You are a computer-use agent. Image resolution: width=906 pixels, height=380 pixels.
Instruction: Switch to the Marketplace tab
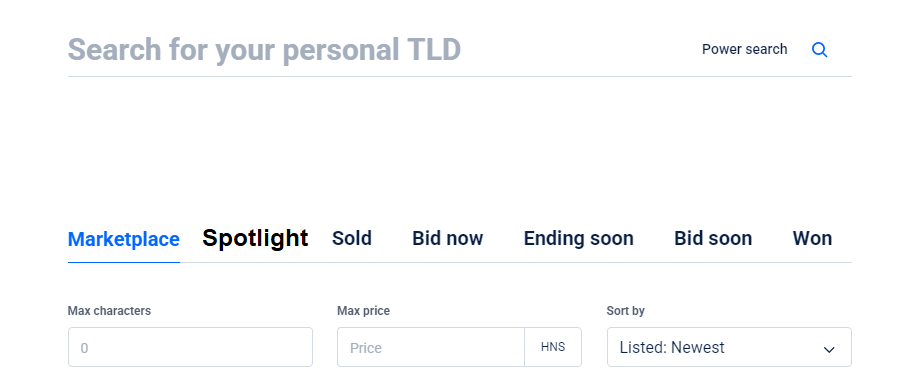(124, 239)
